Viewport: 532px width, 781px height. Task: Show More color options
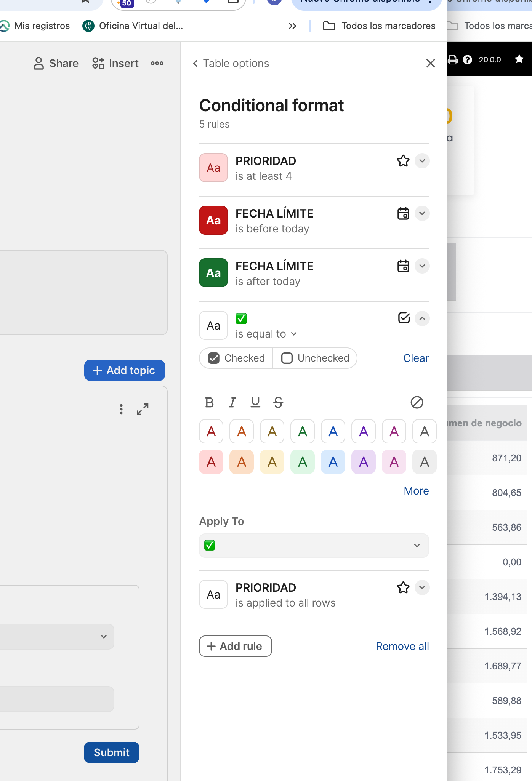(x=417, y=491)
